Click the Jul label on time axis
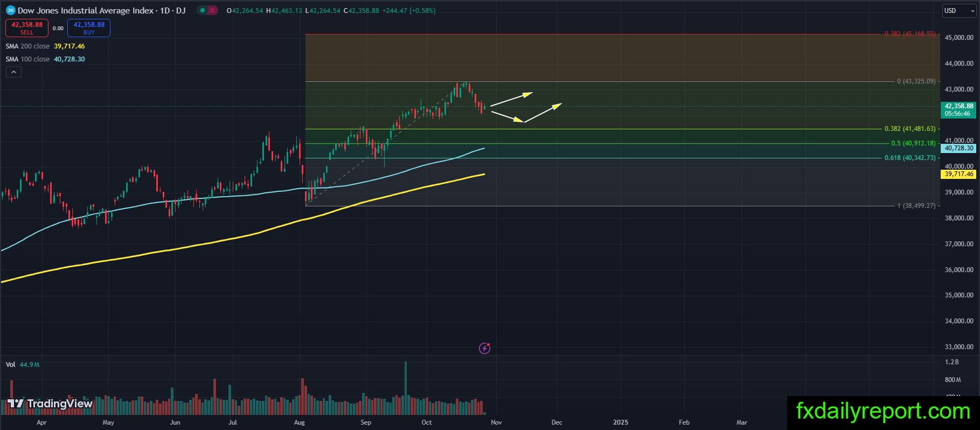This screenshot has width=980, height=430. (x=233, y=422)
